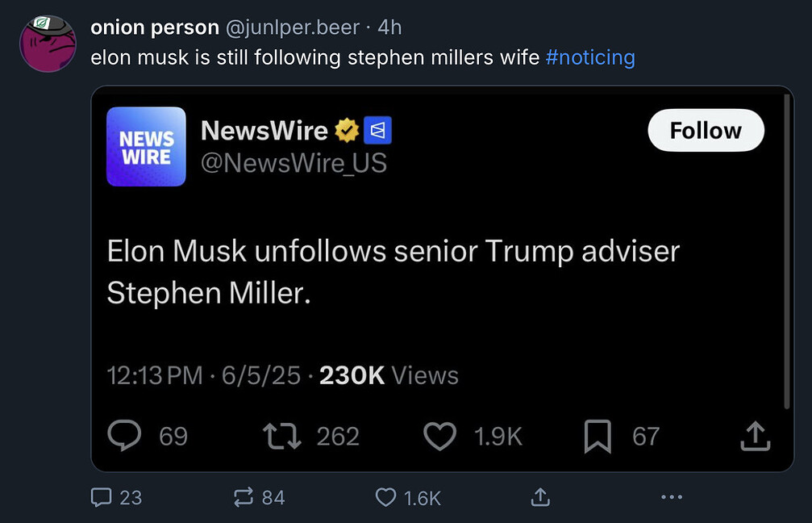
Task: Click the bookmark icon showing 67
Action: tap(597, 437)
